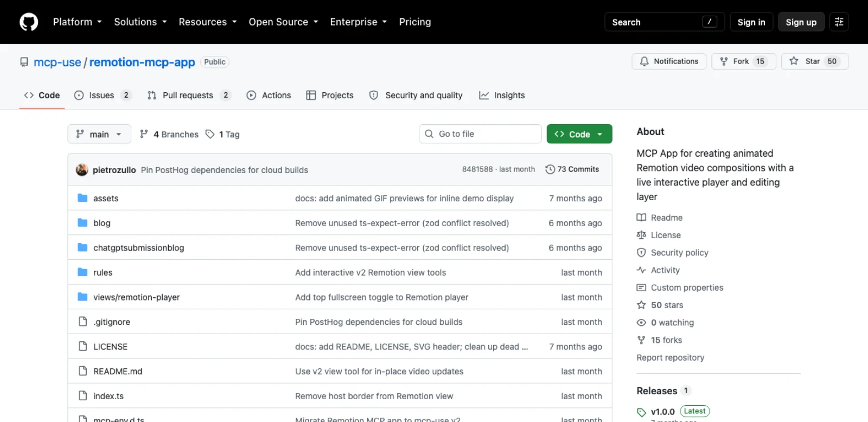Select the history clock icon beside 73 Commits

pyautogui.click(x=550, y=169)
